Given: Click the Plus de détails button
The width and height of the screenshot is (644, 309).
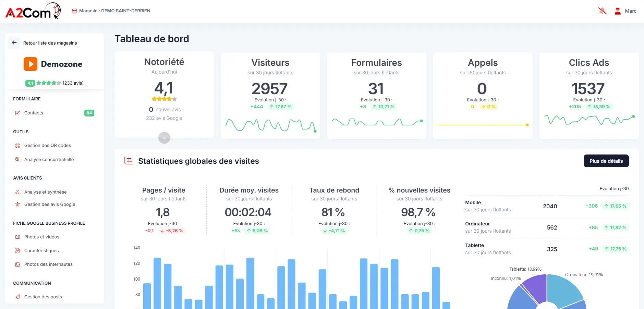Looking at the screenshot, I should 606,161.
